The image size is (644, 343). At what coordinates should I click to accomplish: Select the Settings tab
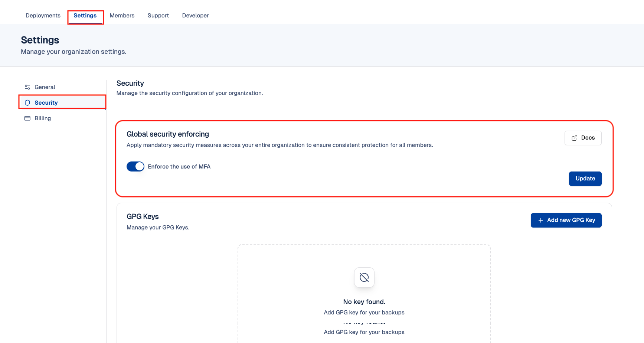pos(85,16)
